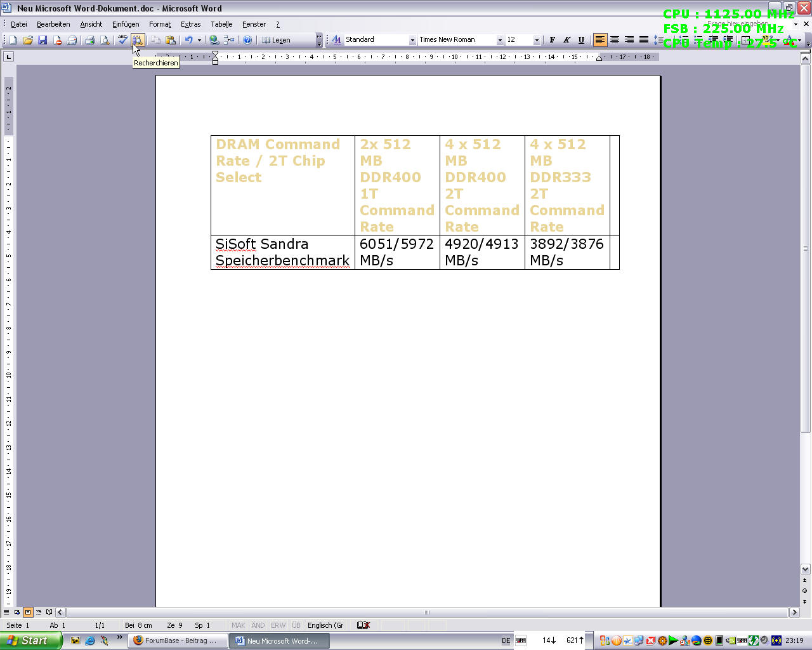The image size is (812, 650).
Task: Toggle underline (U) formatting
Action: pyautogui.click(x=581, y=40)
